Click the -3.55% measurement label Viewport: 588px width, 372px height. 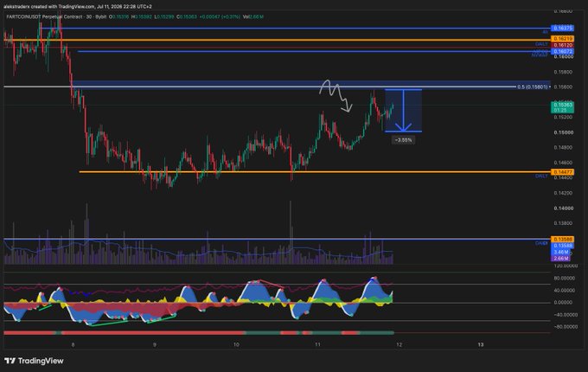click(403, 140)
